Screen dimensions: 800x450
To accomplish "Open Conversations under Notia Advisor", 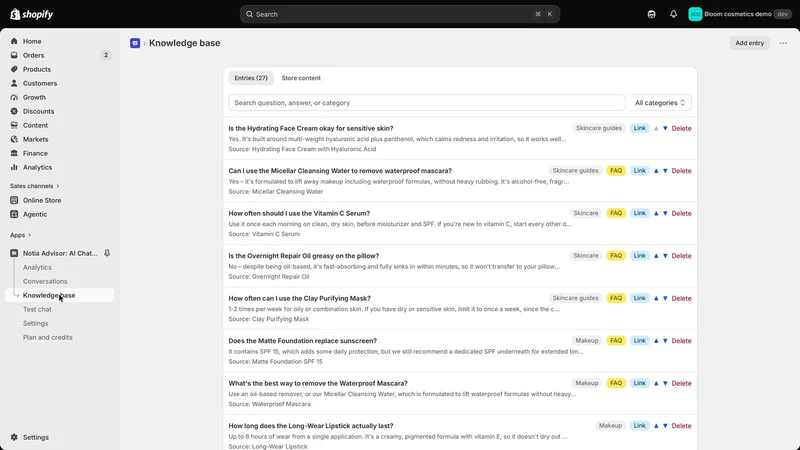I will click(45, 281).
